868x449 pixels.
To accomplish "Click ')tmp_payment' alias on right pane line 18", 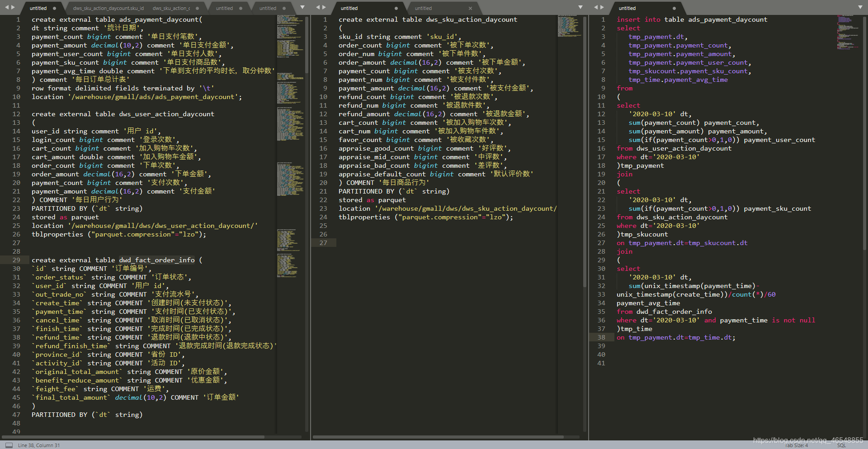I will 640,165.
